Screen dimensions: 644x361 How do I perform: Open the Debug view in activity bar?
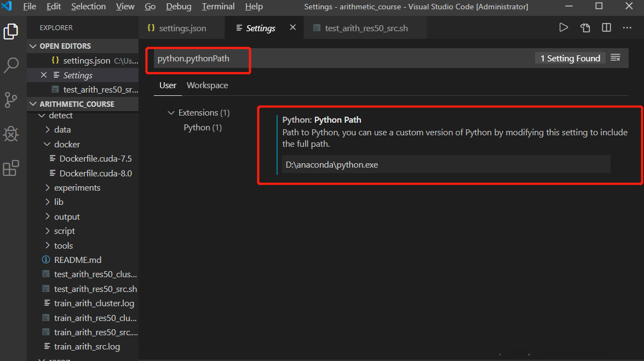[11, 134]
